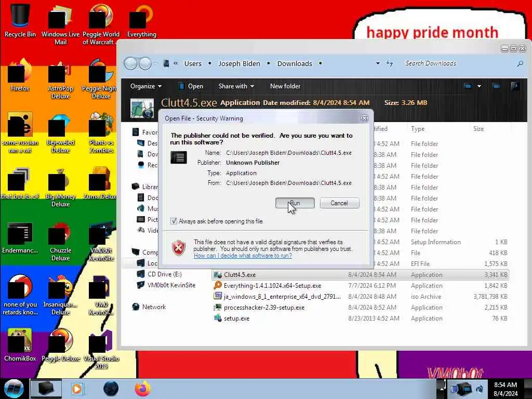
Task: Click New folder in the toolbar
Action: point(285,86)
